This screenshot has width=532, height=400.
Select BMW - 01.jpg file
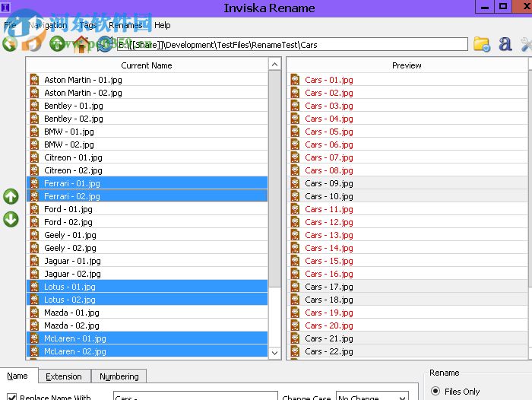pyautogui.click(x=147, y=131)
